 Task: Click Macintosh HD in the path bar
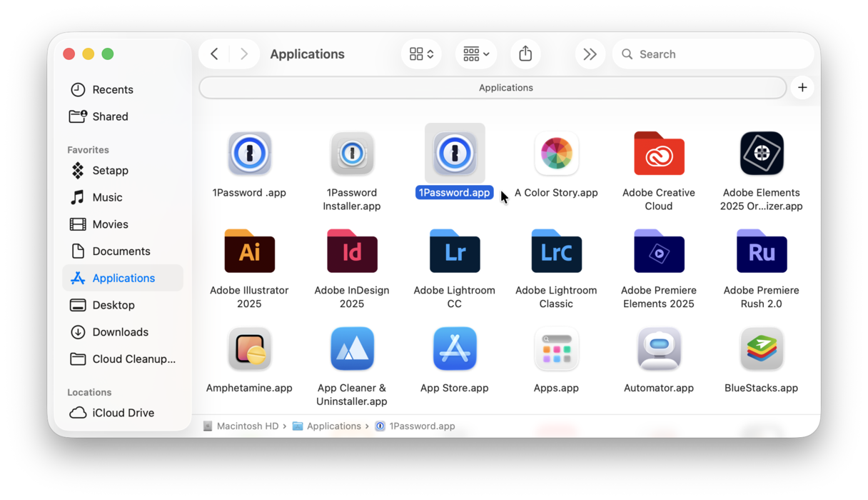pyautogui.click(x=241, y=426)
